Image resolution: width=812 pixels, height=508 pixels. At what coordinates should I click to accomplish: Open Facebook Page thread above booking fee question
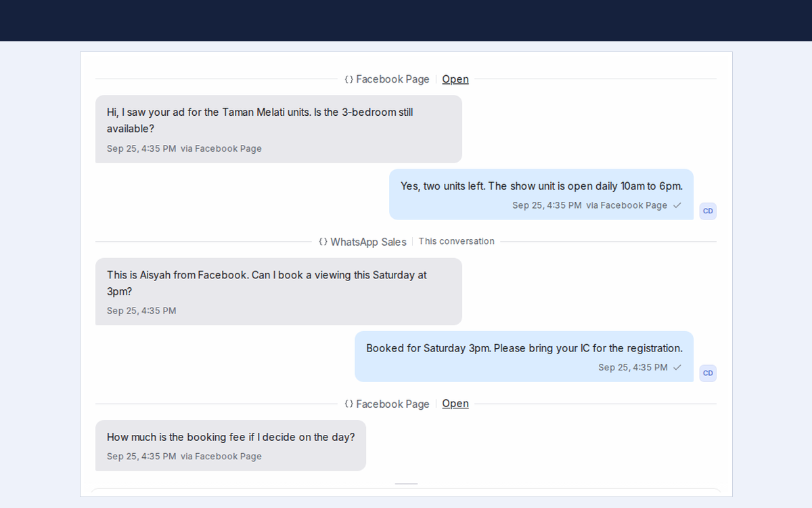tap(455, 404)
